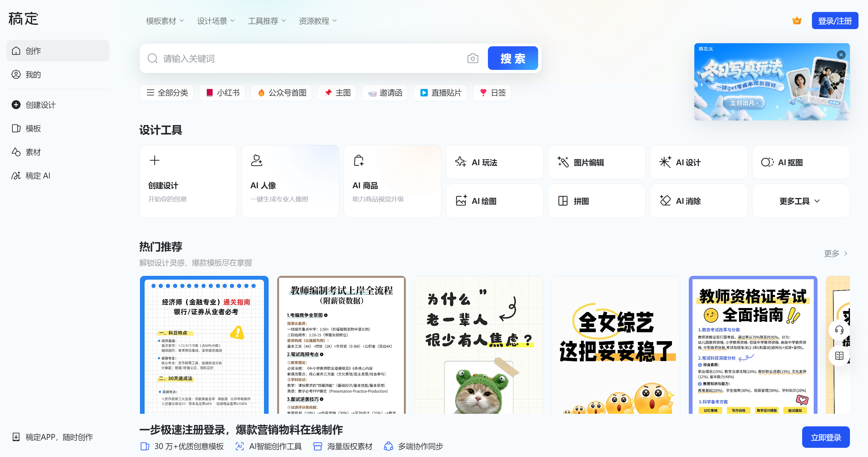Open the AI 商品 tool
868x457 pixels.
(x=392, y=181)
